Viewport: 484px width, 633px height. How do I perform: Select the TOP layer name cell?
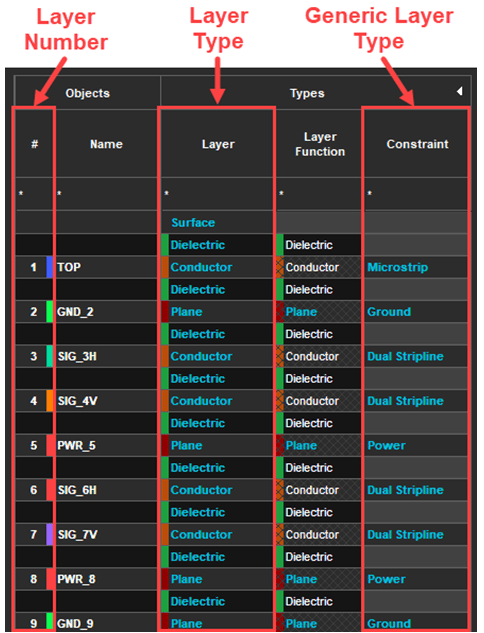coord(106,267)
